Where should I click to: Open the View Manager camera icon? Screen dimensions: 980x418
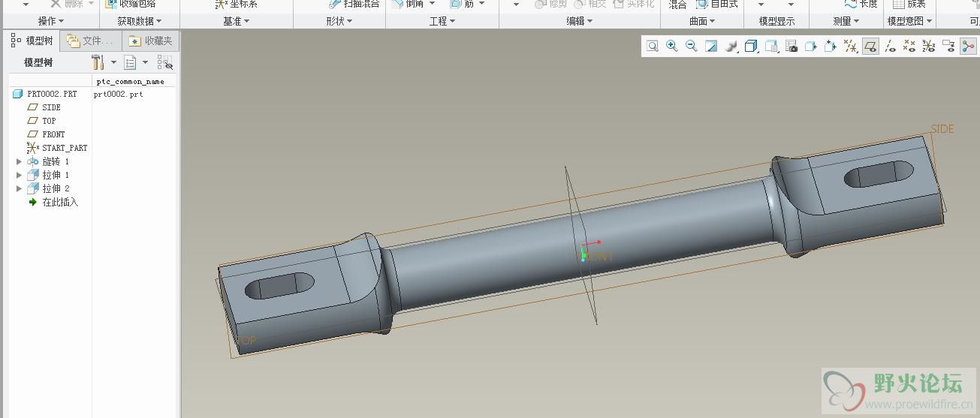(x=792, y=47)
